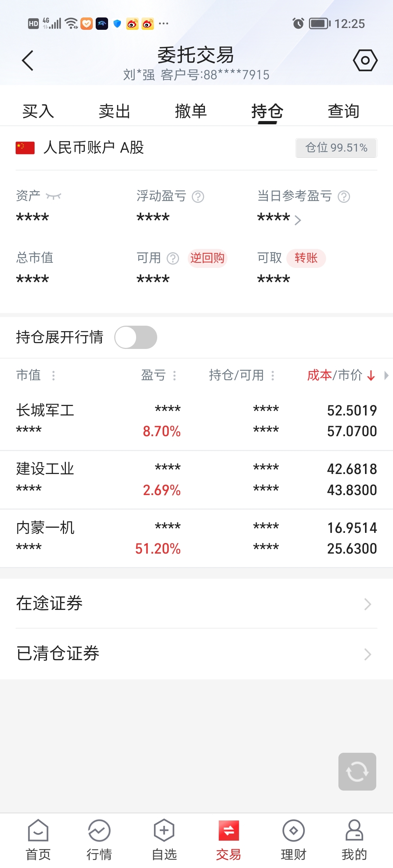
Task: Toggle asset visibility eye icon
Action: pyautogui.click(x=53, y=196)
